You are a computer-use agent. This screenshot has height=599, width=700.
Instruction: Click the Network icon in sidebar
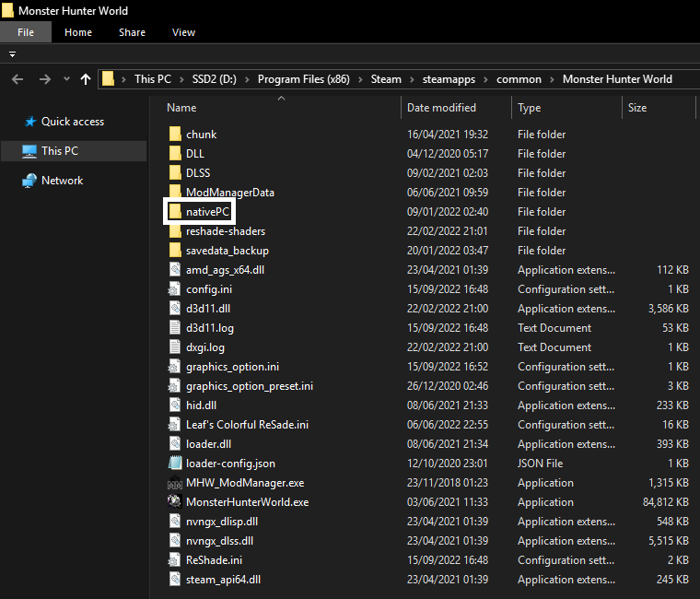tap(29, 181)
